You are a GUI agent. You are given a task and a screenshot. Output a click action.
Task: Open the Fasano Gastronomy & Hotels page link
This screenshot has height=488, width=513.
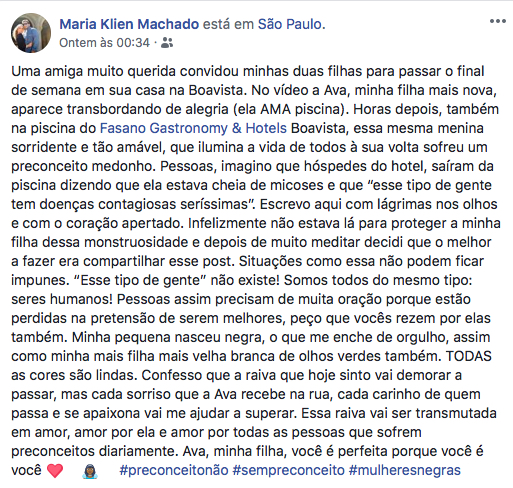(x=193, y=128)
